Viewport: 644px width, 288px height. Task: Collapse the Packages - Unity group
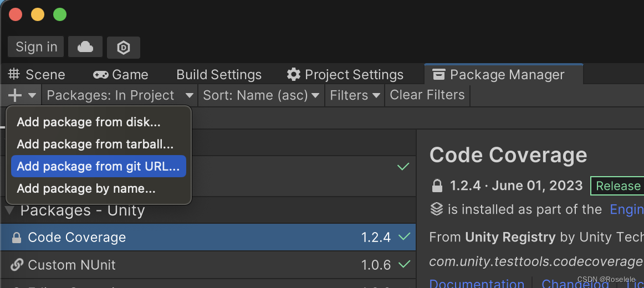click(9, 210)
